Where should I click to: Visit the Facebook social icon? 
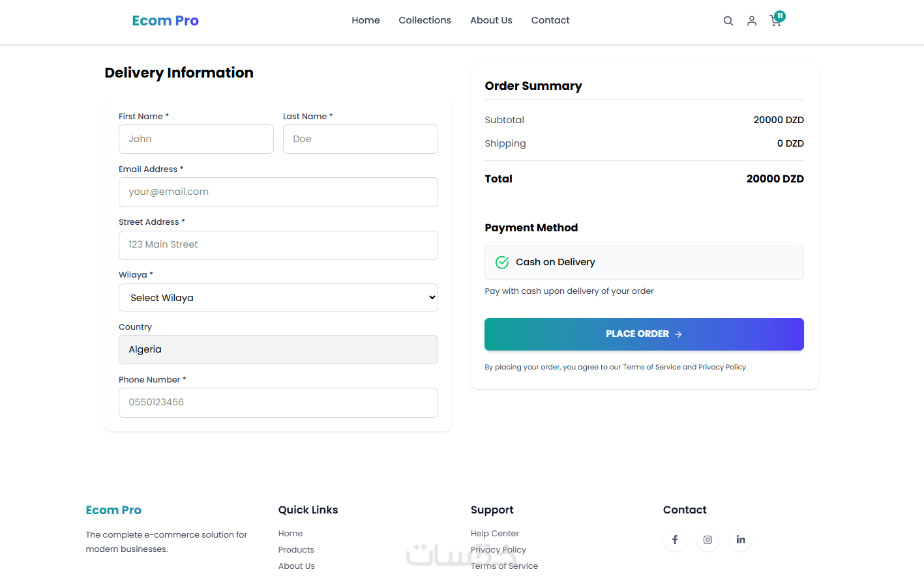pyautogui.click(x=675, y=540)
